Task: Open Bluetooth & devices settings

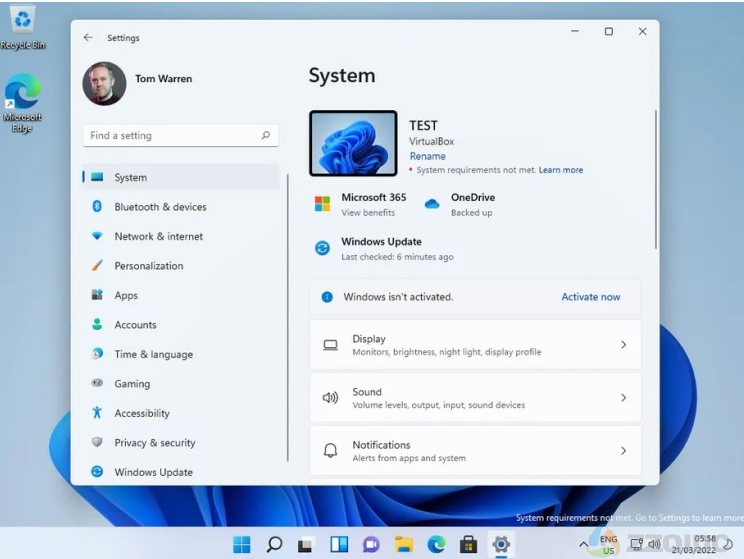Action: click(180, 206)
